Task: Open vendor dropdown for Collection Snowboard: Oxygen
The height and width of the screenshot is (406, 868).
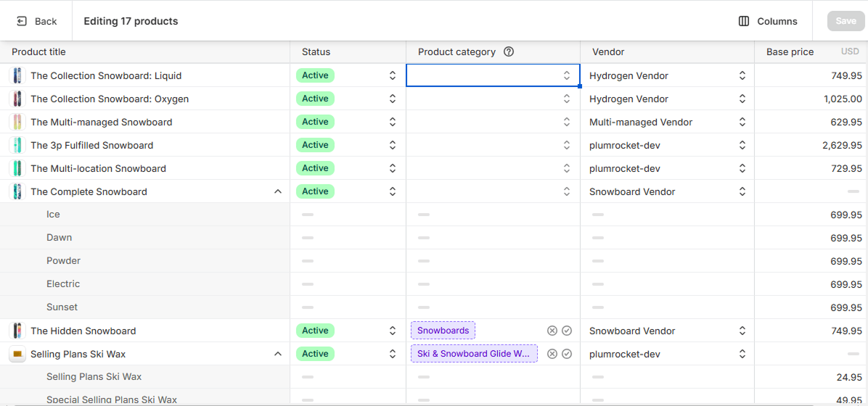Action: click(x=742, y=99)
